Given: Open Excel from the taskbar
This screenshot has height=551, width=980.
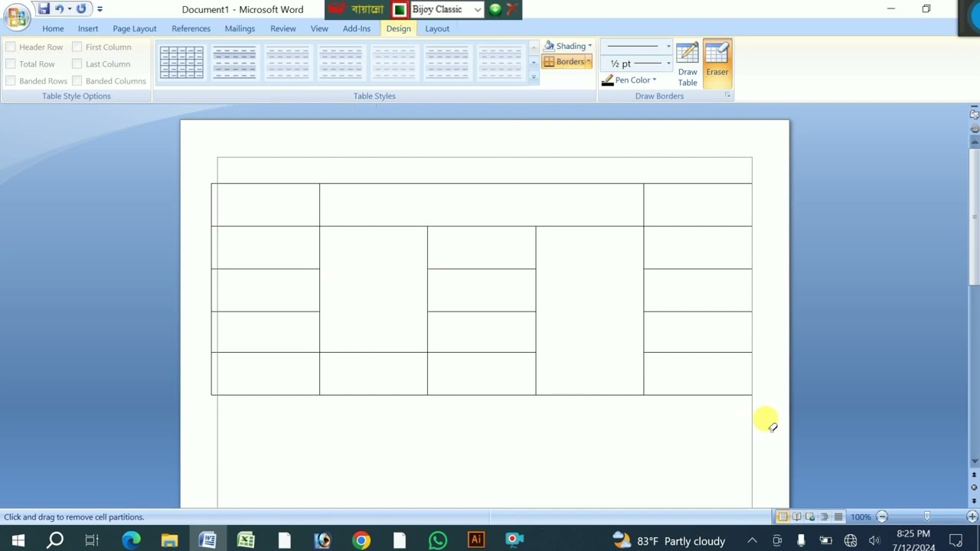Looking at the screenshot, I should point(246,540).
